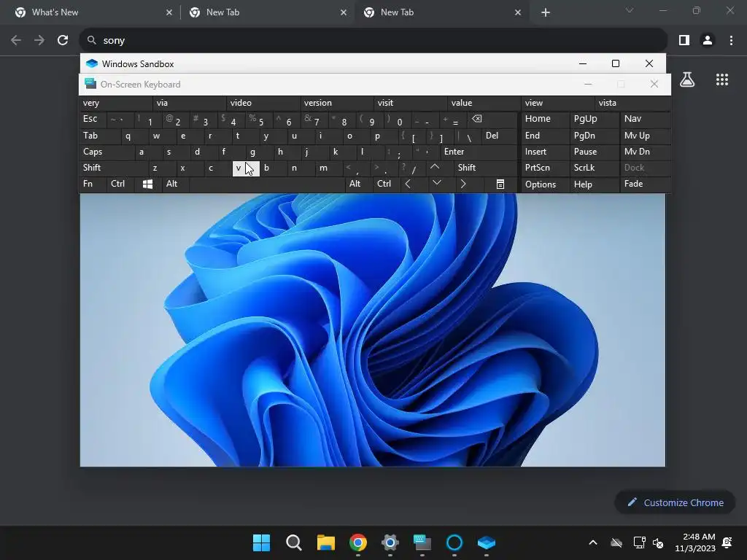The height and width of the screenshot is (560, 747).
Task: Reload the page in Chrome
Action: click(x=63, y=41)
